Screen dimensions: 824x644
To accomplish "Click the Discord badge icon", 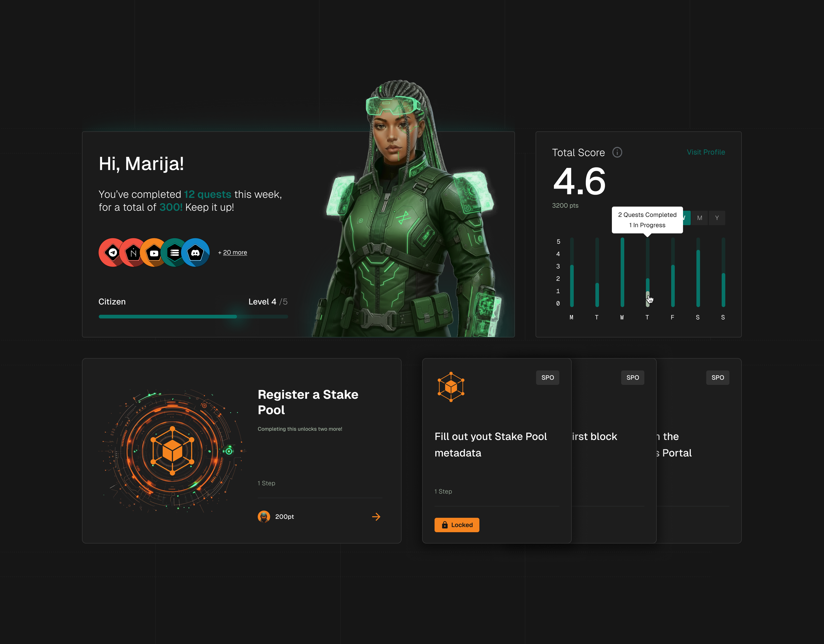I will (x=195, y=253).
